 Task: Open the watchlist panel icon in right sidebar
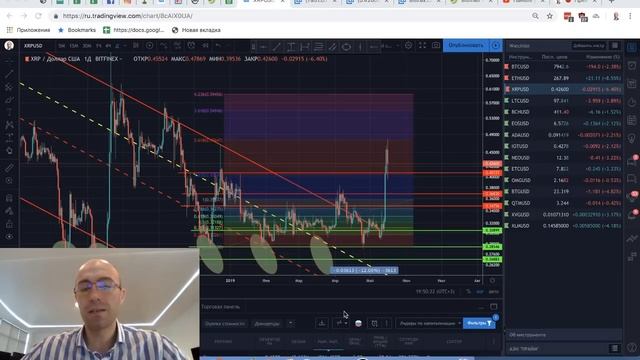click(x=632, y=47)
